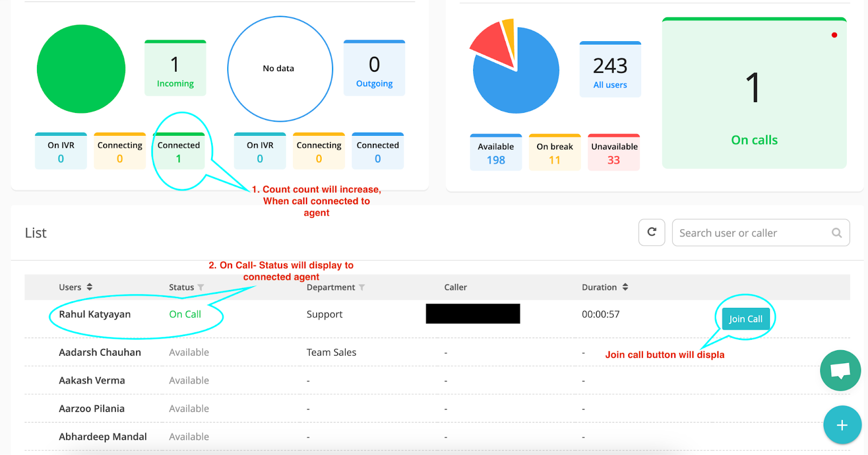Select the Outgoing calls count card
868x455 pixels.
click(374, 68)
